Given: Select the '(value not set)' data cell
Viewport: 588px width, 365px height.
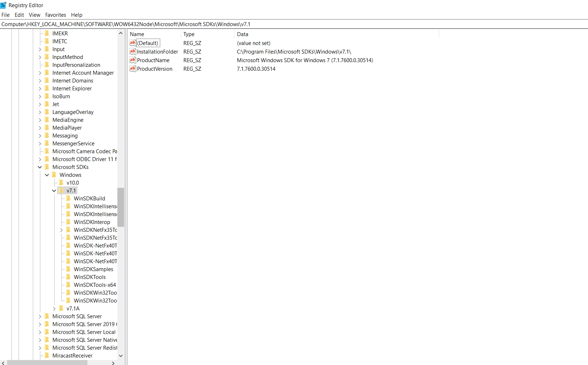Looking at the screenshot, I should [254, 43].
